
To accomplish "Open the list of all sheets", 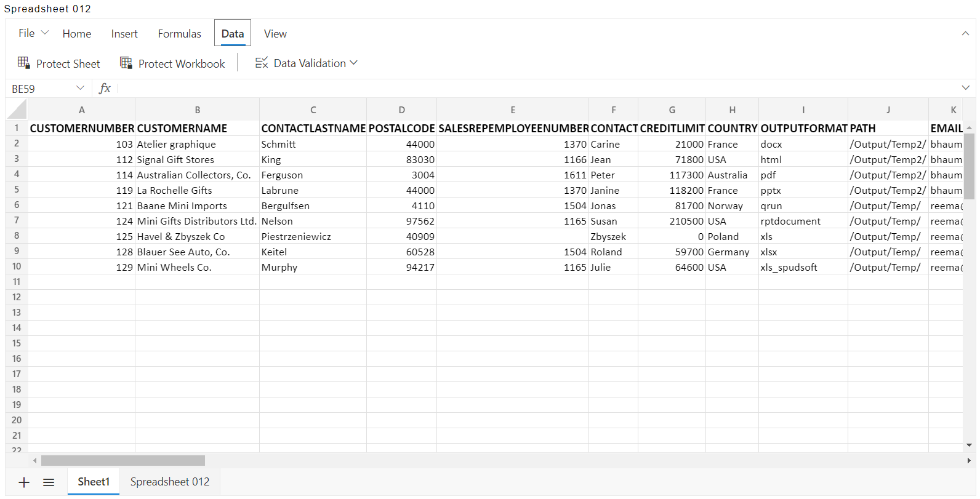I will (x=49, y=482).
